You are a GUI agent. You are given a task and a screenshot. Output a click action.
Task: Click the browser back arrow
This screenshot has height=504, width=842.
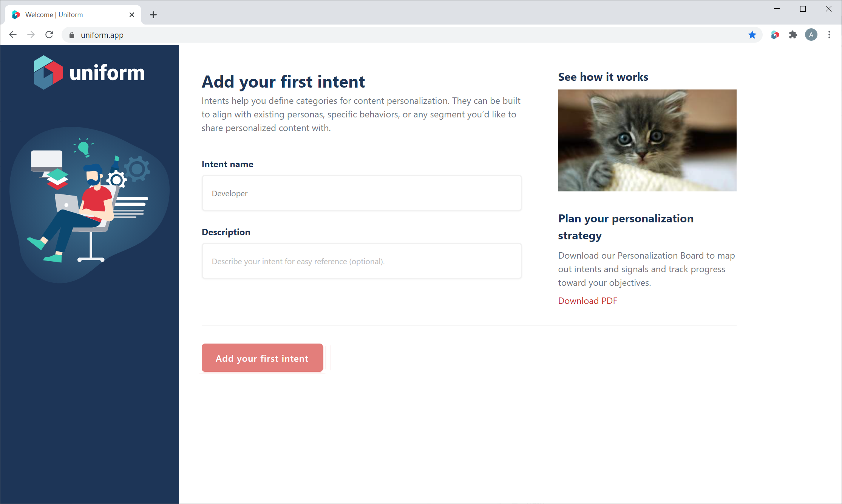pos(13,35)
